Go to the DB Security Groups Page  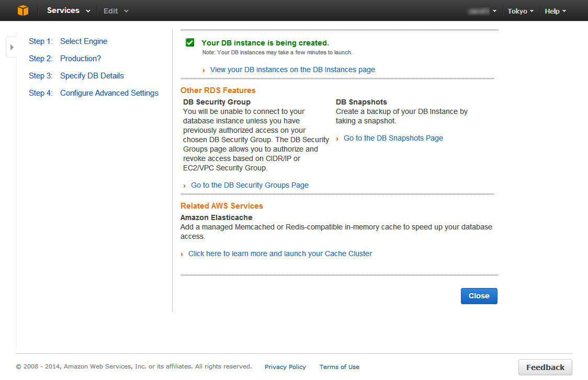click(x=250, y=185)
